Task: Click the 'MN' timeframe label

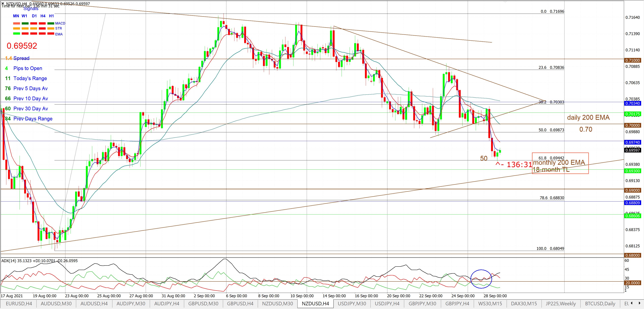Action: click(x=16, y=16)
